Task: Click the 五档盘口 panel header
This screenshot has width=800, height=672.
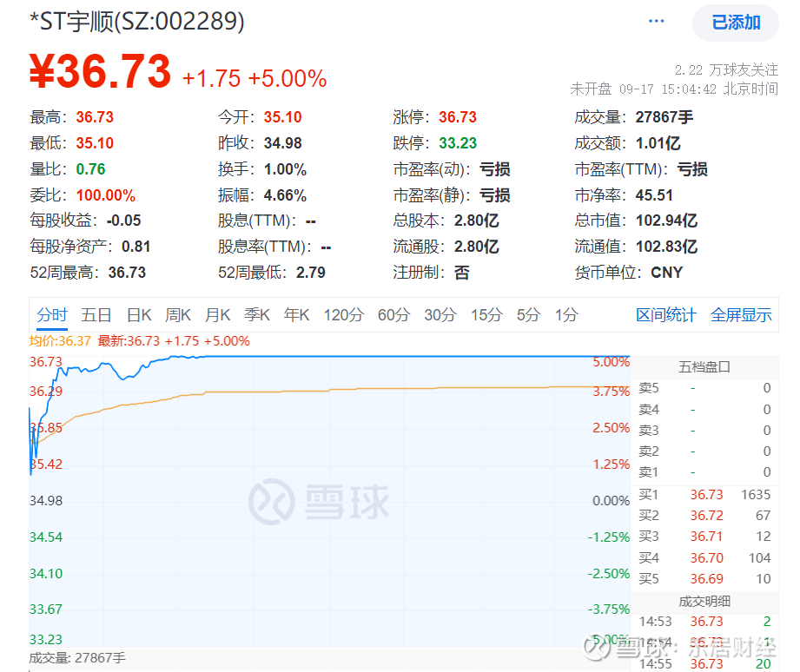Action: coord(704,366)
